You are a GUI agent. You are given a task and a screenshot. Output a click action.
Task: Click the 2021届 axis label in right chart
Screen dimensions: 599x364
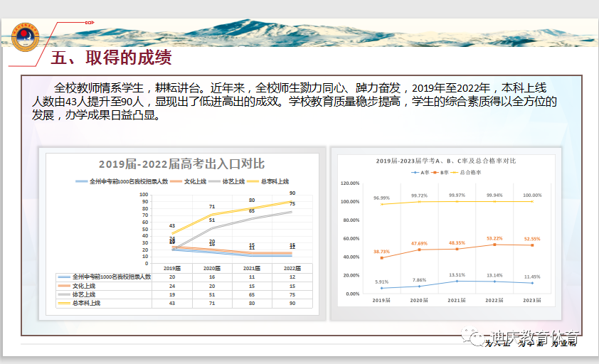tap(457, 301)
